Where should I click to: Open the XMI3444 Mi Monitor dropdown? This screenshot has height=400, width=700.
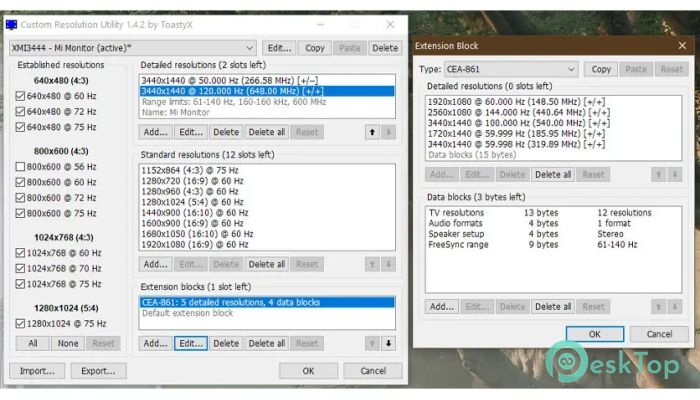pos(133,48)
